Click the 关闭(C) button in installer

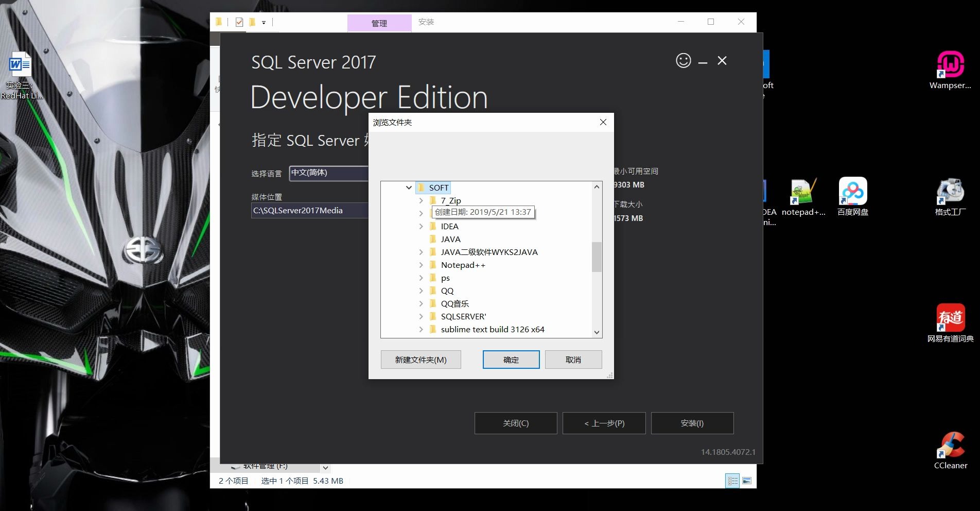pos(516,423)
